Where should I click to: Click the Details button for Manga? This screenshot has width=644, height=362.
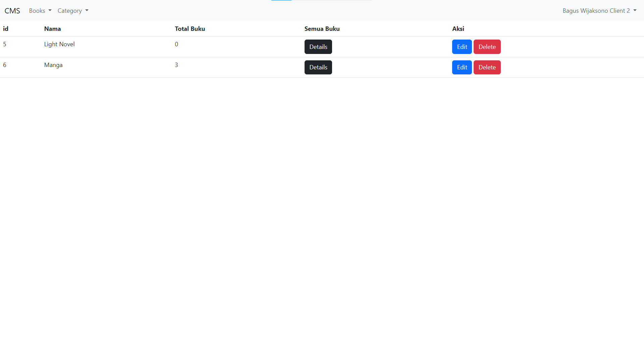click(318, 67)
